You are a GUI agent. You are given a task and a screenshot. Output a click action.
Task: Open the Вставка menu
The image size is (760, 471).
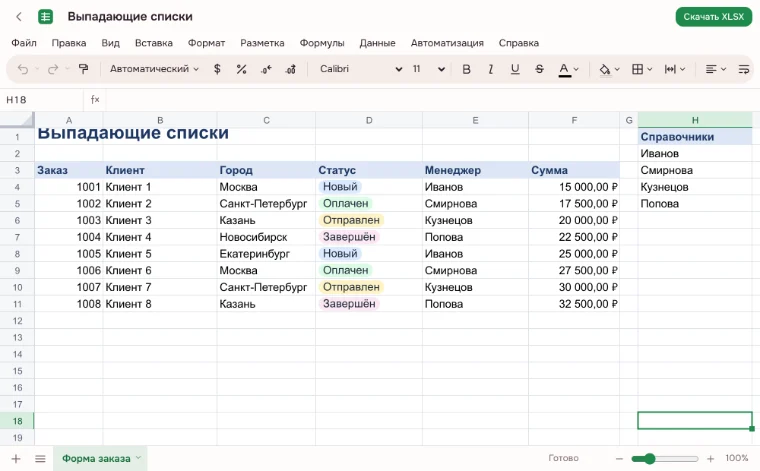154,43
